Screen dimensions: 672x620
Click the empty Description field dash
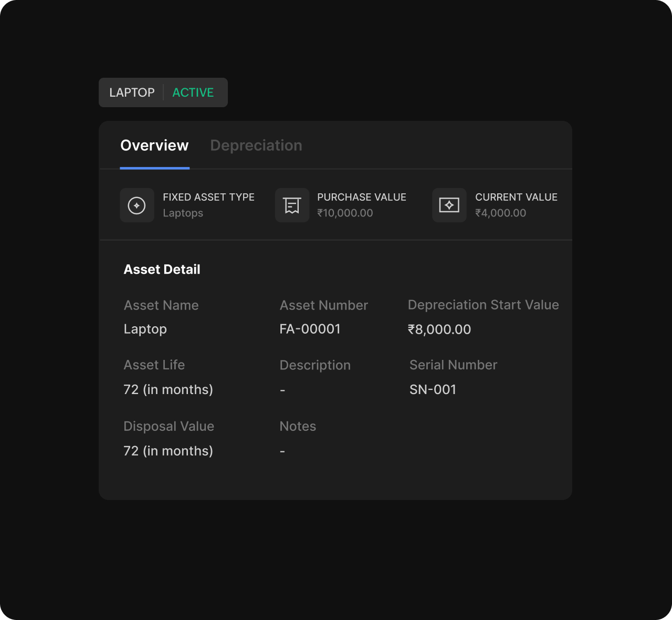pos(282,390)
